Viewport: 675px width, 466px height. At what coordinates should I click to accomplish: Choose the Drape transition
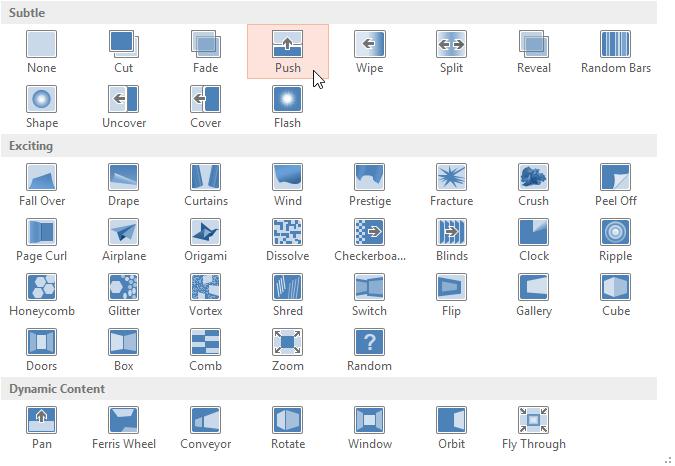tap(124, 185)
